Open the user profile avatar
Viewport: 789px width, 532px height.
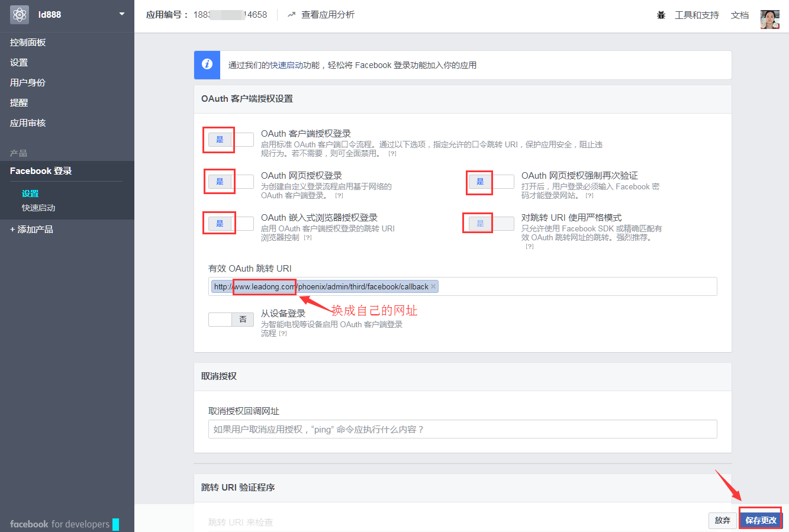769,18
